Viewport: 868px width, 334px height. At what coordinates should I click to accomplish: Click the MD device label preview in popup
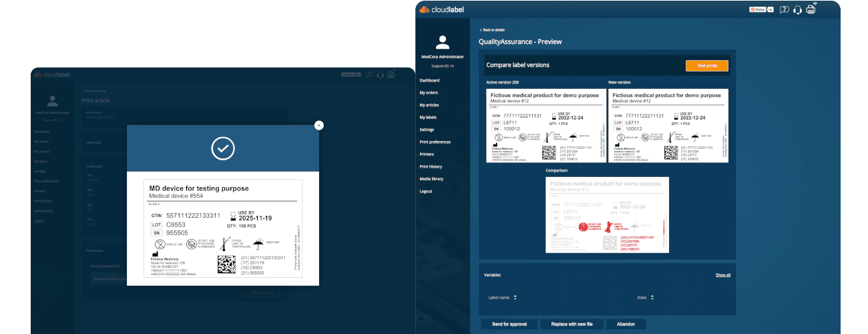[x=222, y=229]
